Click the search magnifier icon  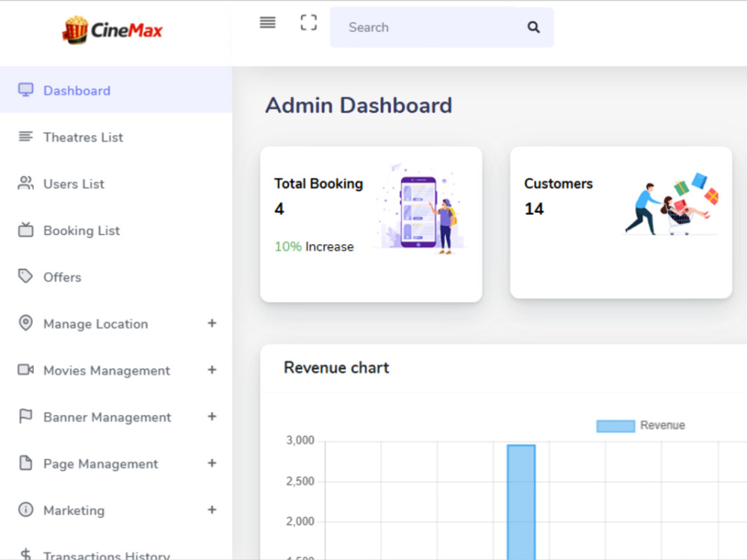click(x=533, y=27)
